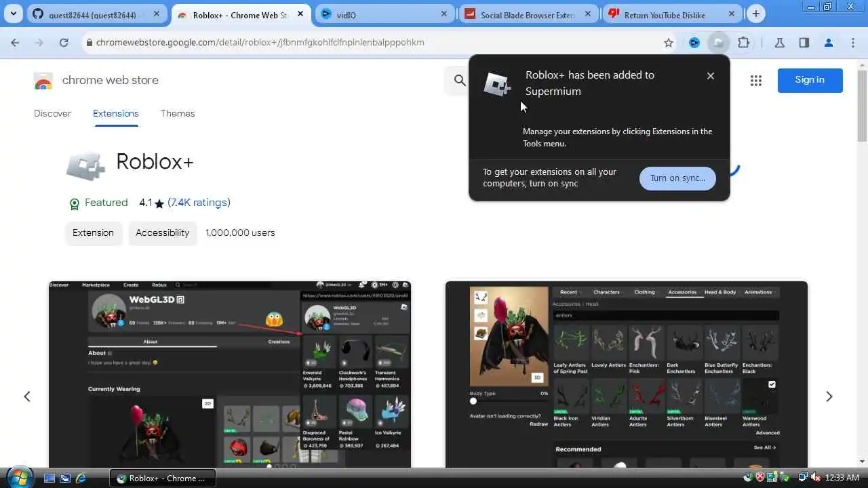This screenshot has height=488, width=868.
Task: Click the network tray icon
Action: point(803,478)
